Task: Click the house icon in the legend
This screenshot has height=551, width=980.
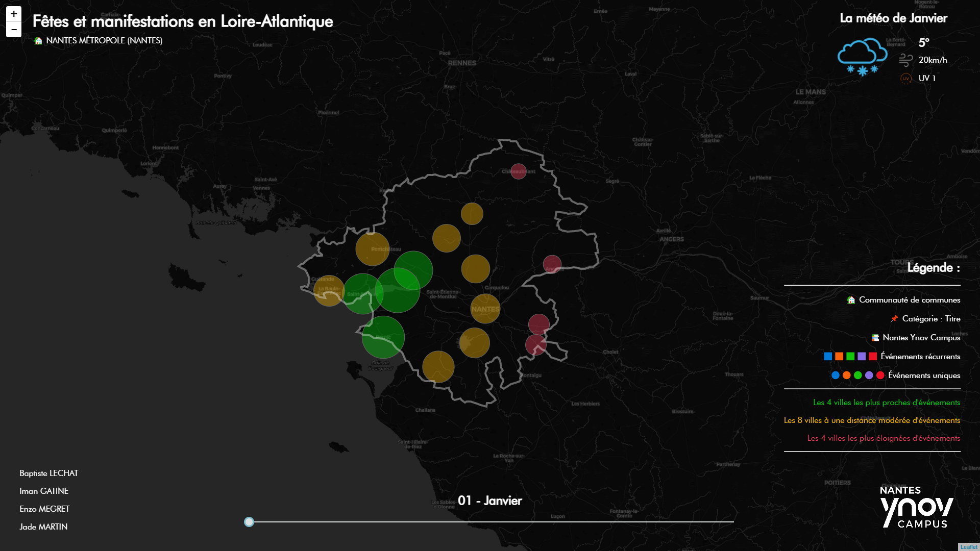Action: tap(851, 300)
